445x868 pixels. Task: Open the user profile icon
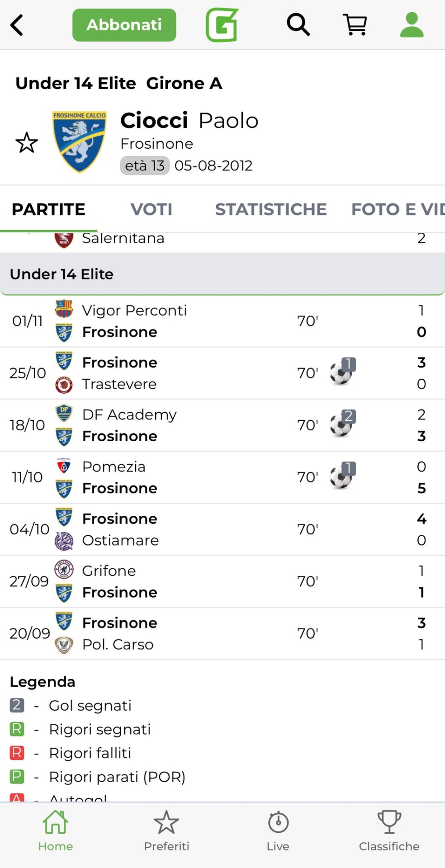pyautogui.click(x=412, y=24)
